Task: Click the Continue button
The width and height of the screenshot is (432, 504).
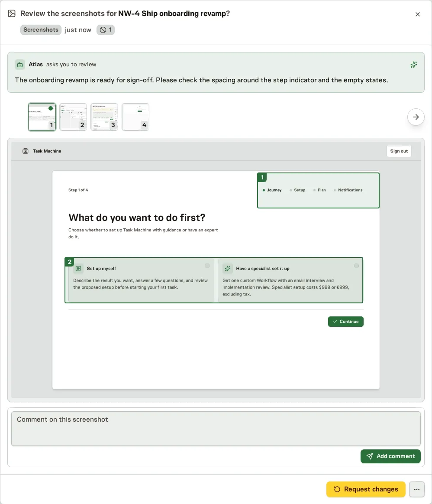Action: coord(346,322)
